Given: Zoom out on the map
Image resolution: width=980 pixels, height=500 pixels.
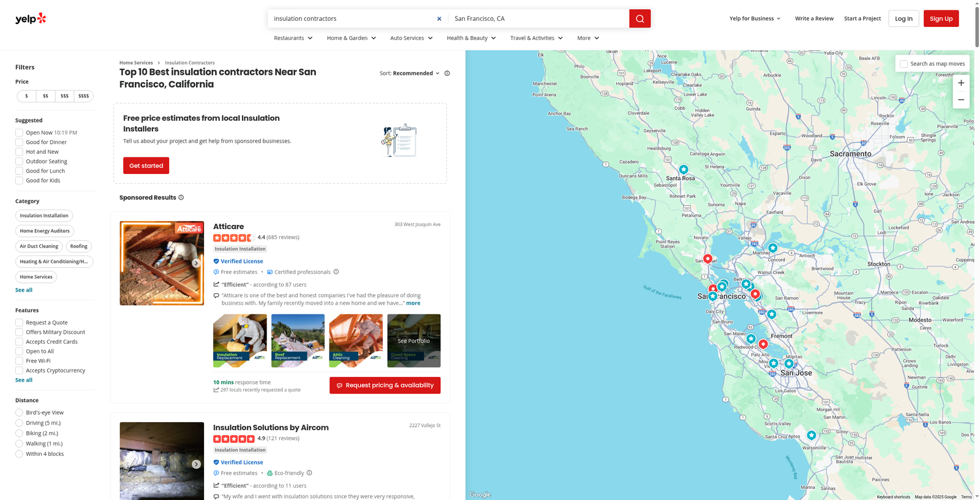Looking at the screenshot, I should (x=961, y=100).
